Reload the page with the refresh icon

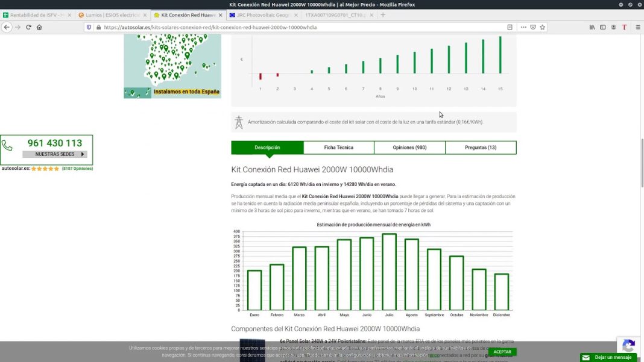point(28,27)
